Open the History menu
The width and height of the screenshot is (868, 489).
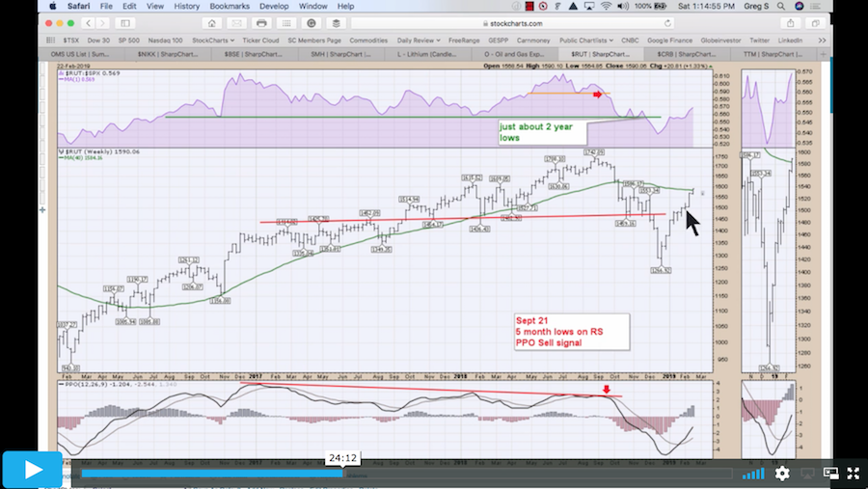click(x=186, y=6)
